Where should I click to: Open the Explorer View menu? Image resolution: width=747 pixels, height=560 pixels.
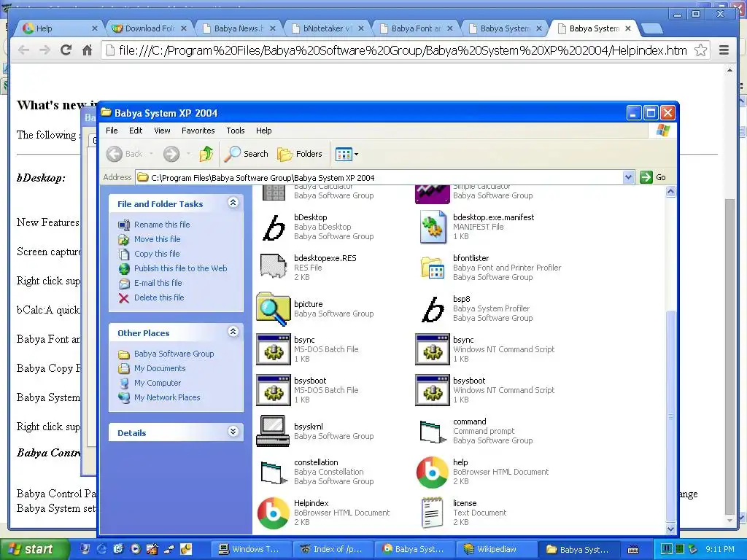click(162, 131)
